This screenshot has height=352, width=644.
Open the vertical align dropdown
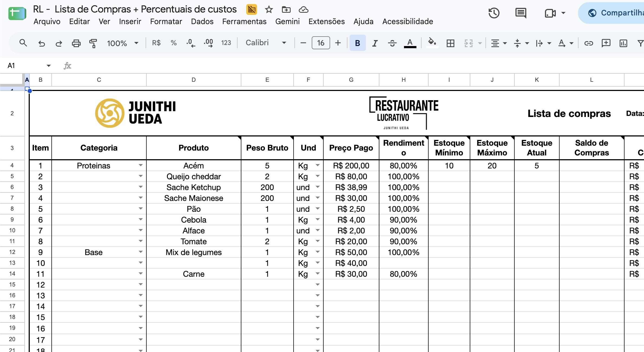(x=521, y=43)
